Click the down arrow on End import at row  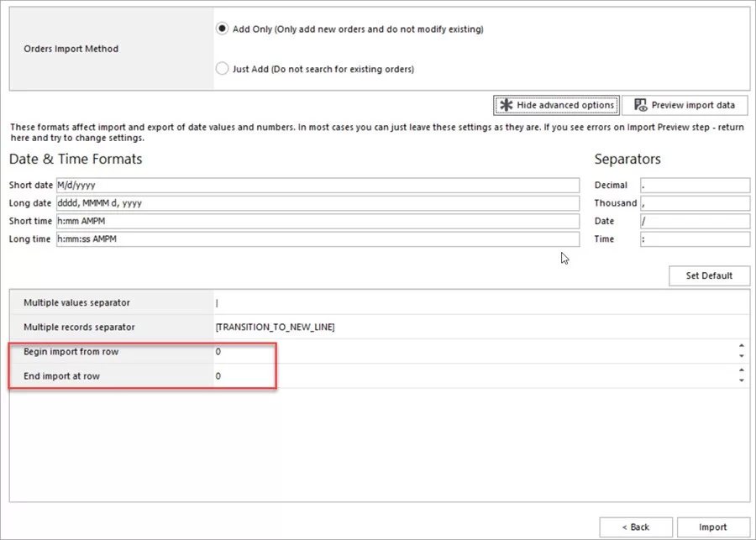(x=742, y=381)
